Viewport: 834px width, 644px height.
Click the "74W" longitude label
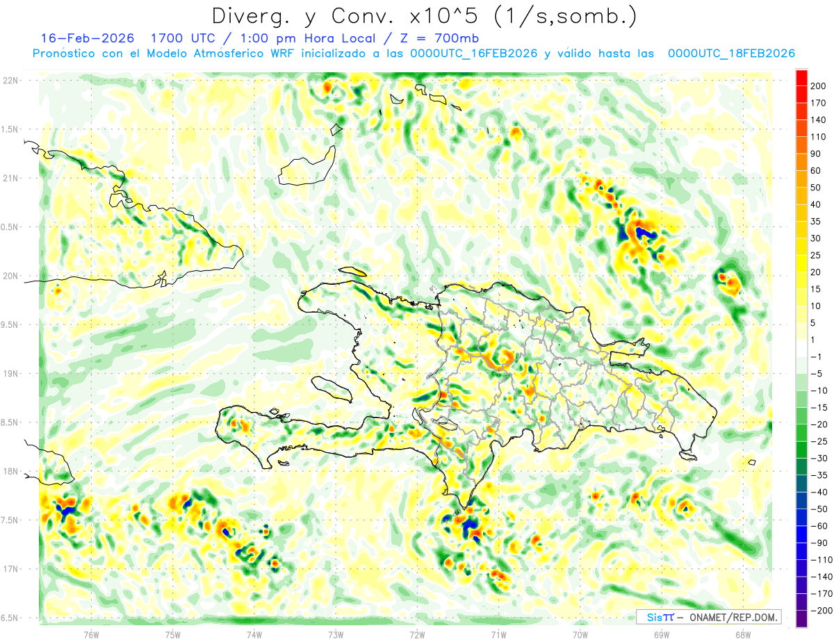pos(254,634)
